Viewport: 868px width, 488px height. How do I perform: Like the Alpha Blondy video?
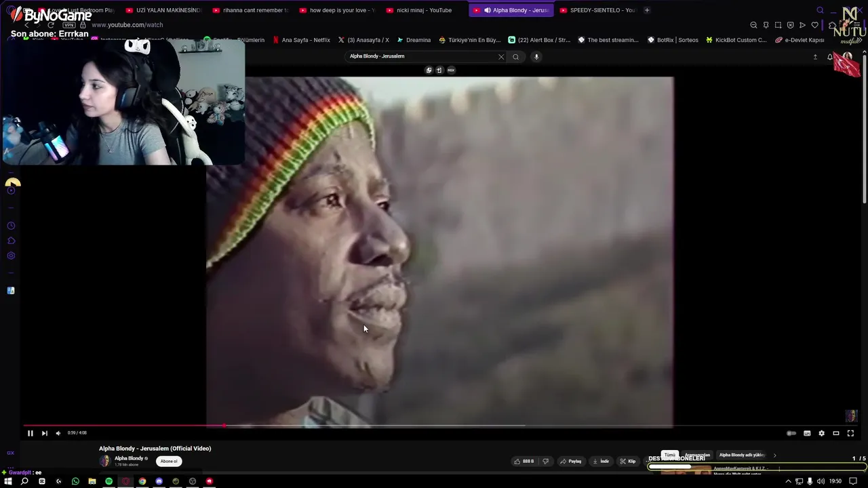[524, 461]
